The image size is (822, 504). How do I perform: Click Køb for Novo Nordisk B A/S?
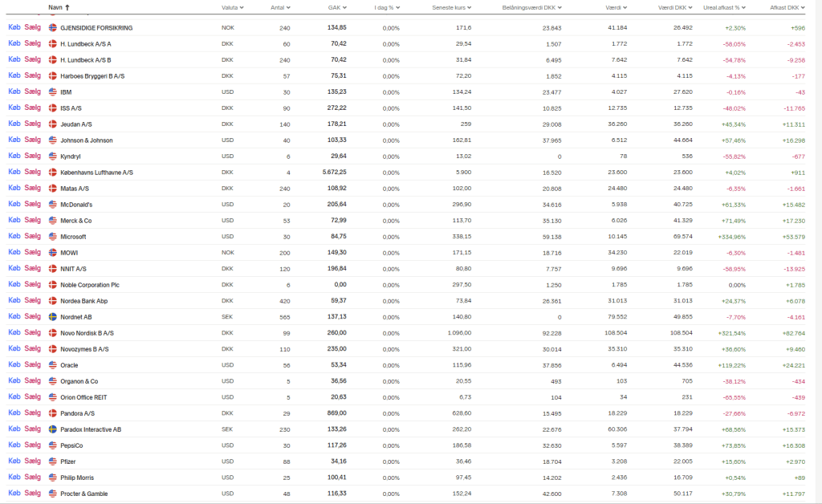click(14, 332)
